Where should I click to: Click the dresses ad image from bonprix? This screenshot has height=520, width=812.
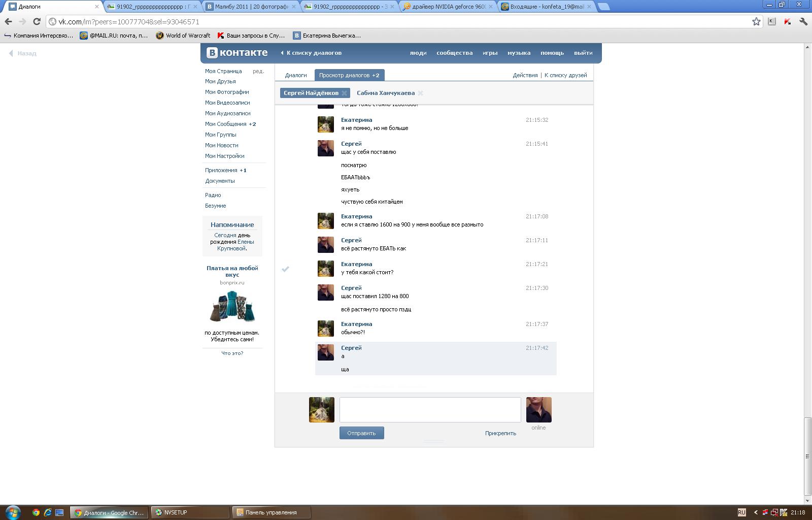[x=232, y=306]
